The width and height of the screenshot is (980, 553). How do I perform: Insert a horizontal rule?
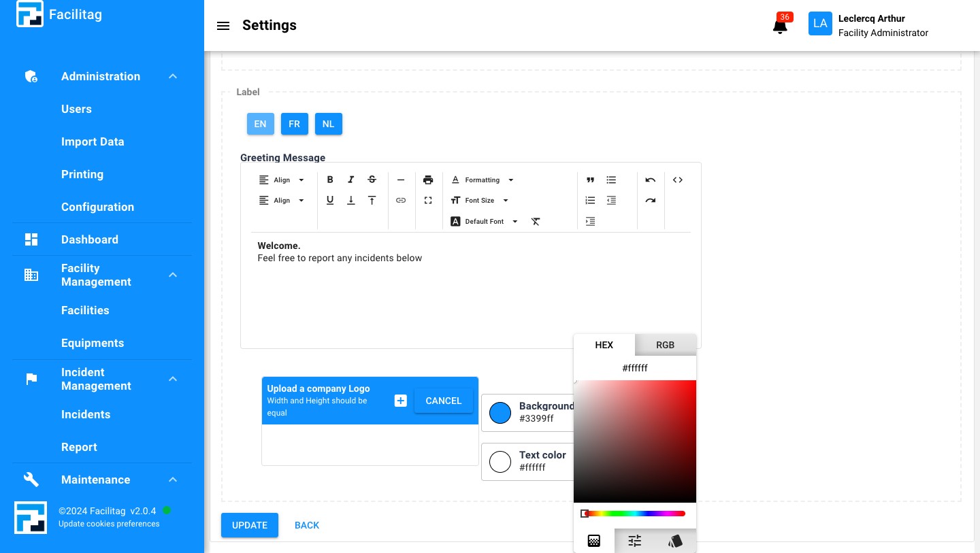[401, 180]
